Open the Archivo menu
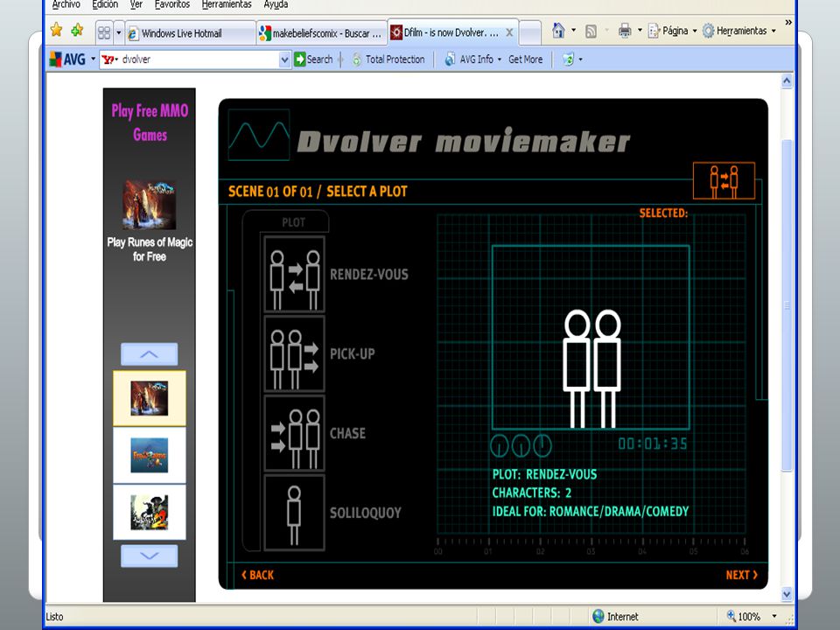The height and width of the screenshot is (630, 840). coord(66,4)
